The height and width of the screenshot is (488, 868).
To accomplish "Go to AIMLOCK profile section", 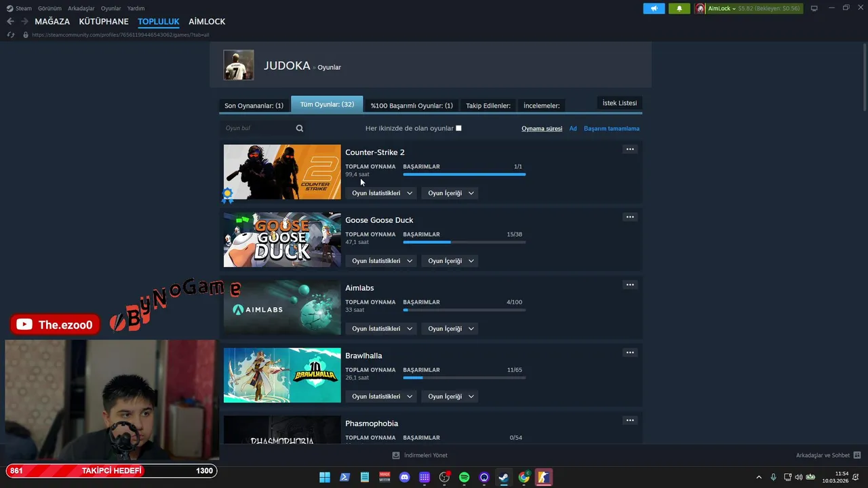I will pos(207,22).
